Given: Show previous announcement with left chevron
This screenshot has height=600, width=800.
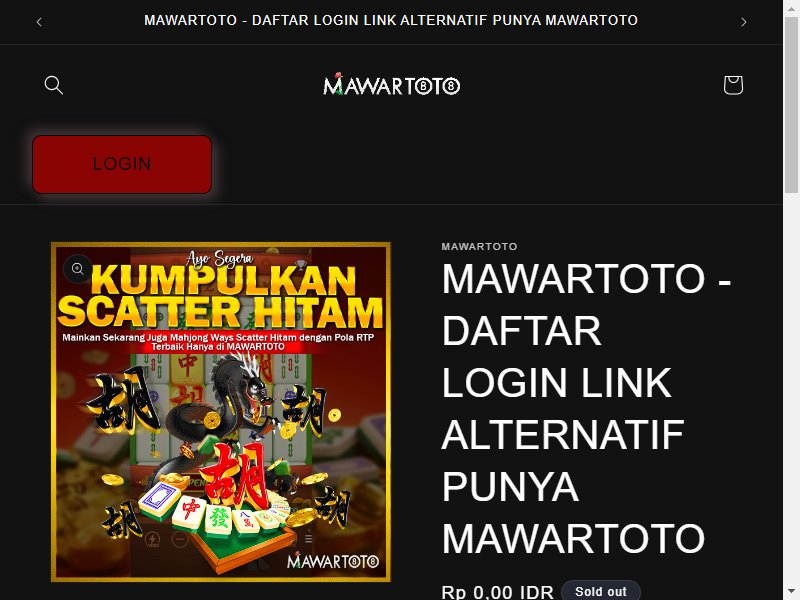Looking at the screenshot, I should (x=39, y=22).
